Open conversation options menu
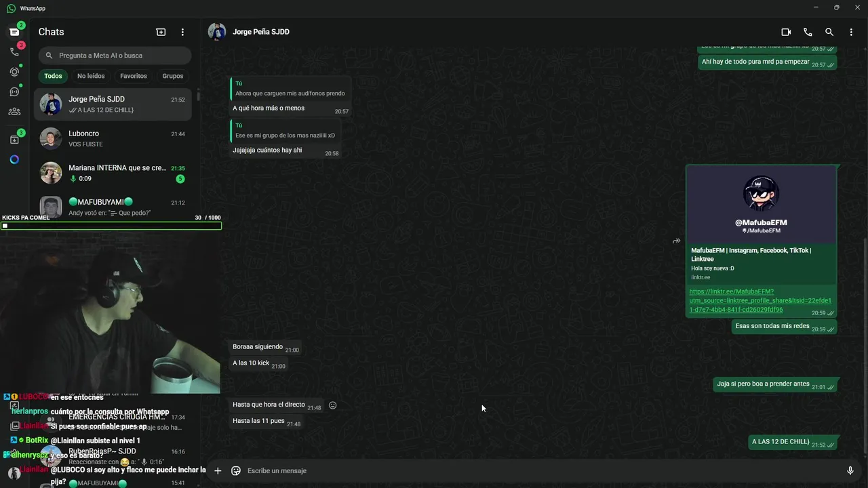 pyautogui.click(x=851, y=32)
